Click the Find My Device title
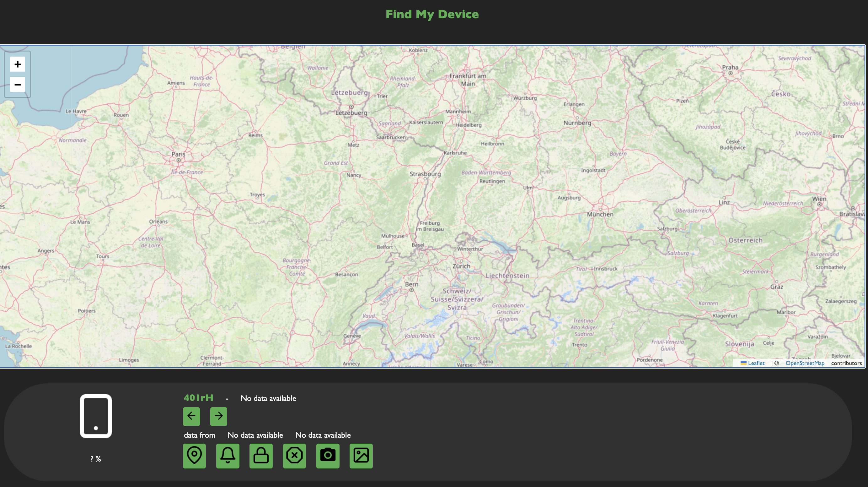The image size is (868, 487). coord(431,14)
